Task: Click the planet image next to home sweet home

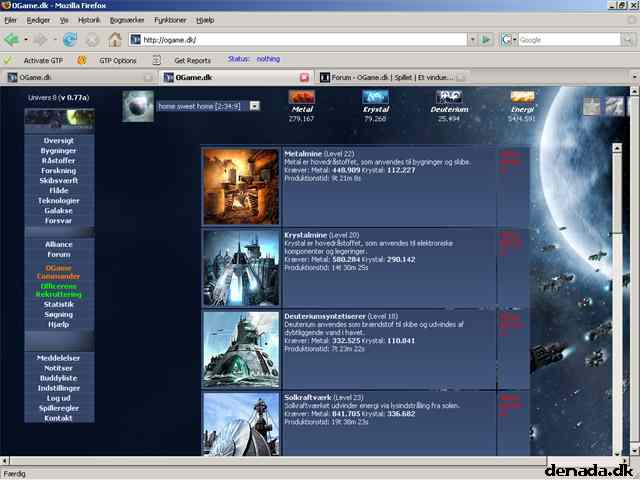Action: coord(138,106)
